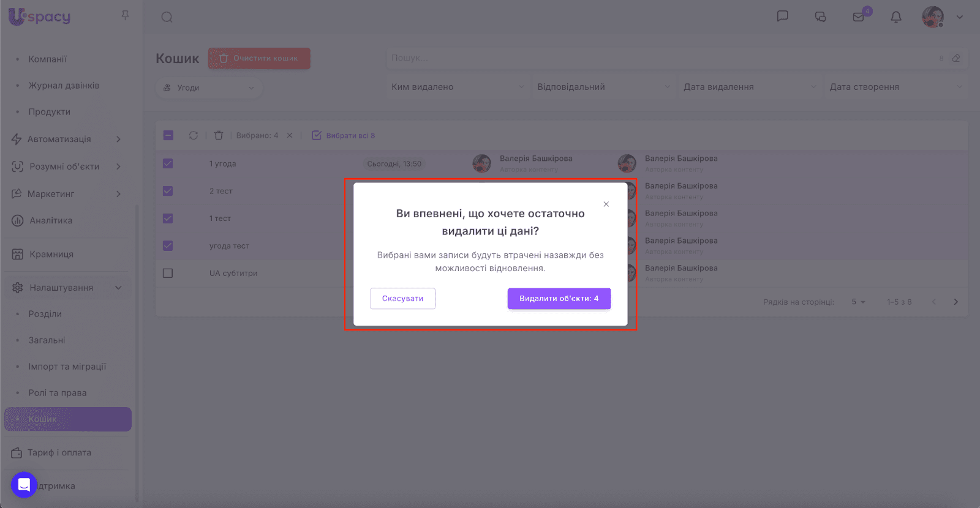Collapse the Налаштування section chevron
Screen dimensions: 980x508
pos(118,288)
